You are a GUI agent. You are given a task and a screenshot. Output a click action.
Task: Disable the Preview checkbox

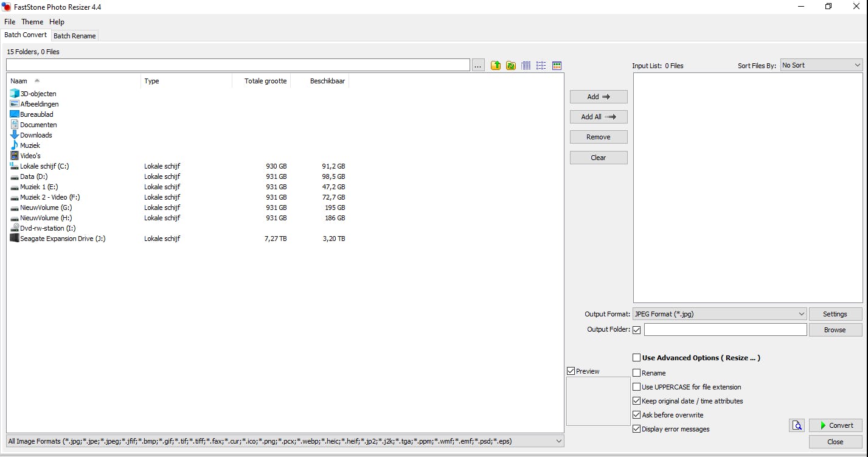pos(571,371)
